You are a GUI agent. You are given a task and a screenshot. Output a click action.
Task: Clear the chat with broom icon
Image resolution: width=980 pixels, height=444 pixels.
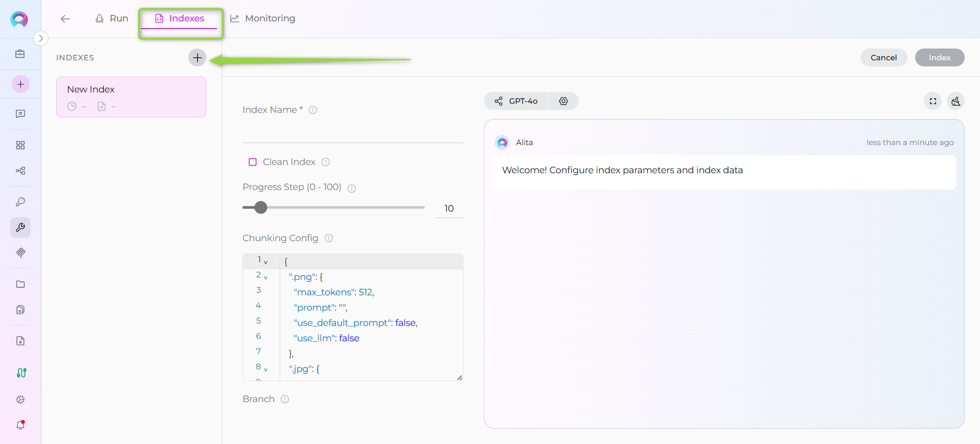[955, 101]
